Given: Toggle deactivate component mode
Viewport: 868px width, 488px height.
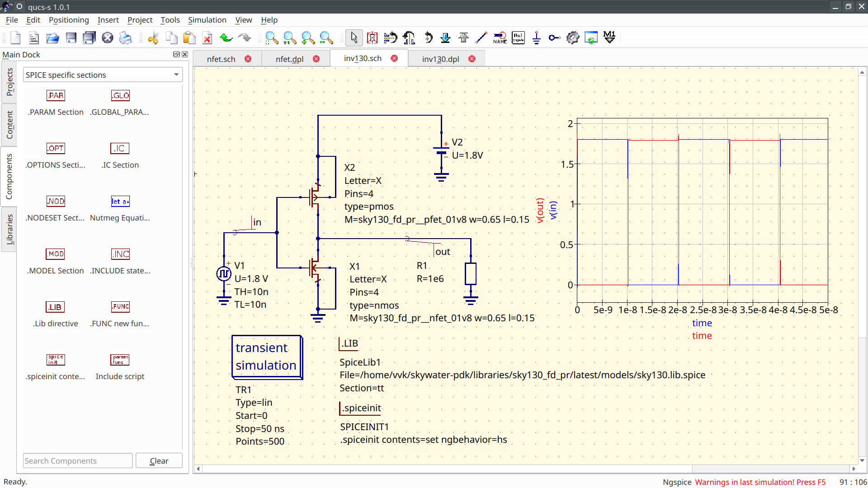Looking at the screenshot, I should tap(372, 38).
